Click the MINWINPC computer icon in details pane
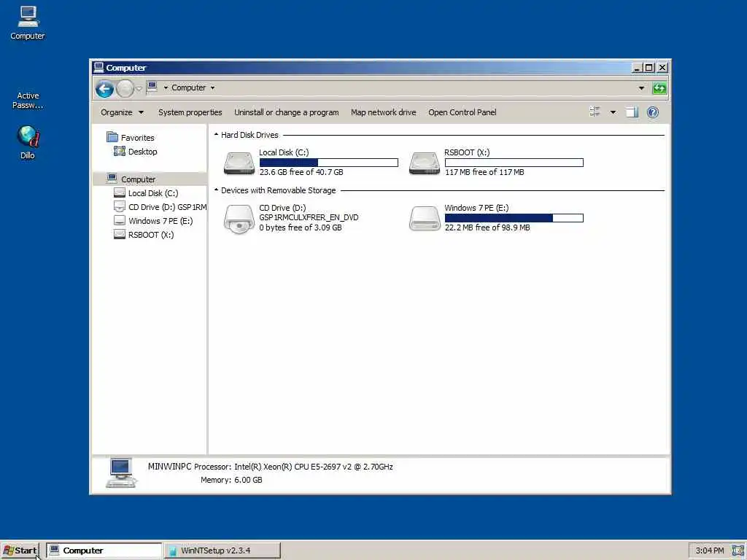747x560 pixels. (121, 472)
